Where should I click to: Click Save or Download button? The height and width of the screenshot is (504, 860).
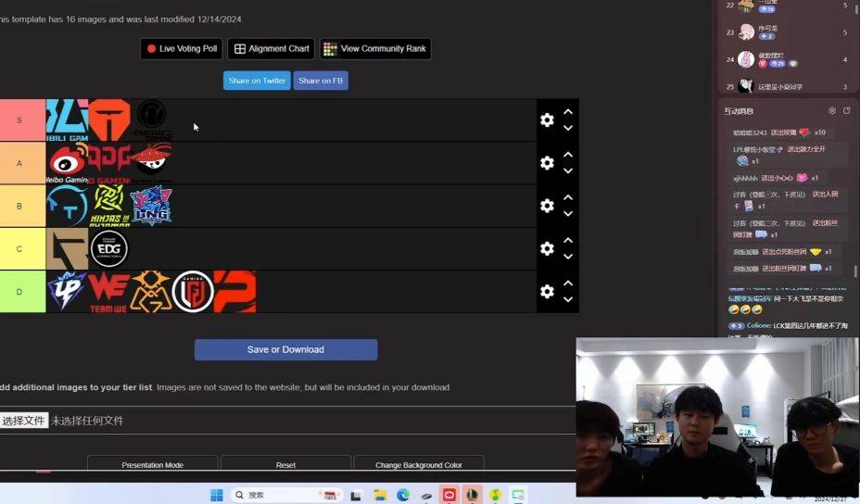click(285, 349)
